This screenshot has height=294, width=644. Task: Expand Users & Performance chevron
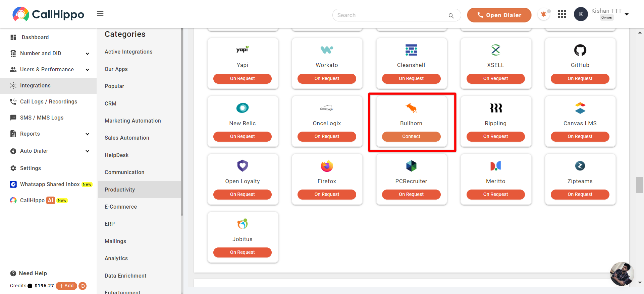click(88, 70)
